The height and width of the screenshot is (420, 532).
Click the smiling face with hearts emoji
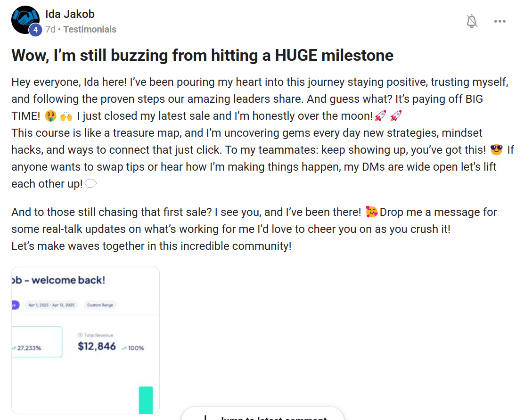pos(372,212)
